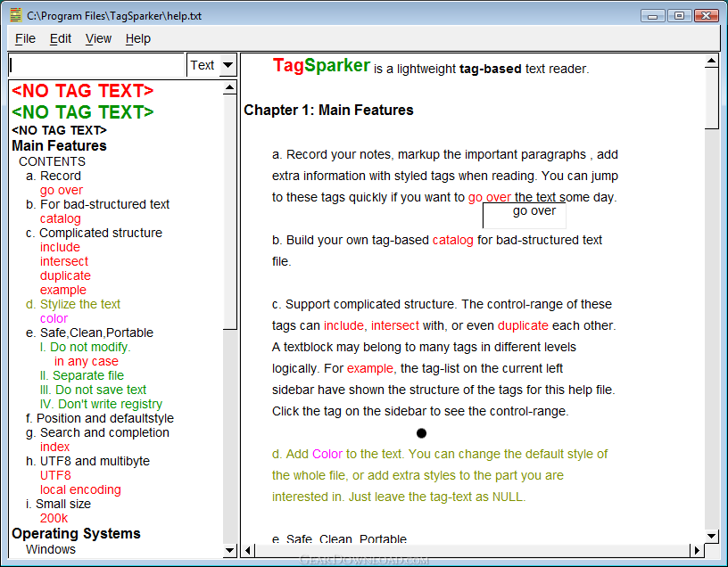
Task: Select the 'catalog' tag in sidebar
Action: 61,218
